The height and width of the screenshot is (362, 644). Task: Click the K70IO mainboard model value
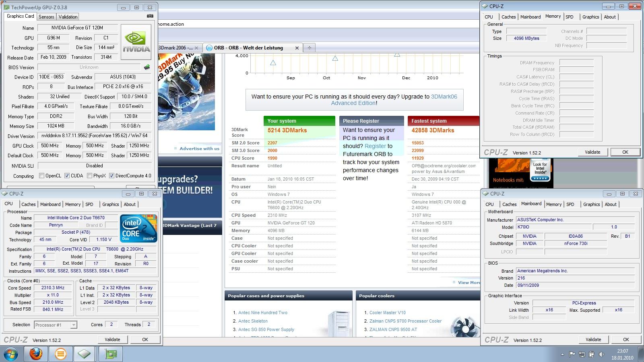[553, 227]
